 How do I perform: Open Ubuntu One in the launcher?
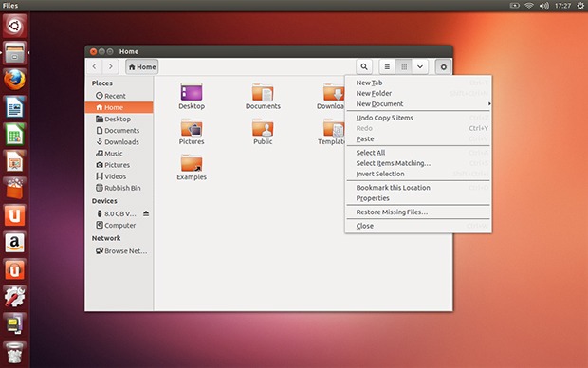(x=14, y=215)
